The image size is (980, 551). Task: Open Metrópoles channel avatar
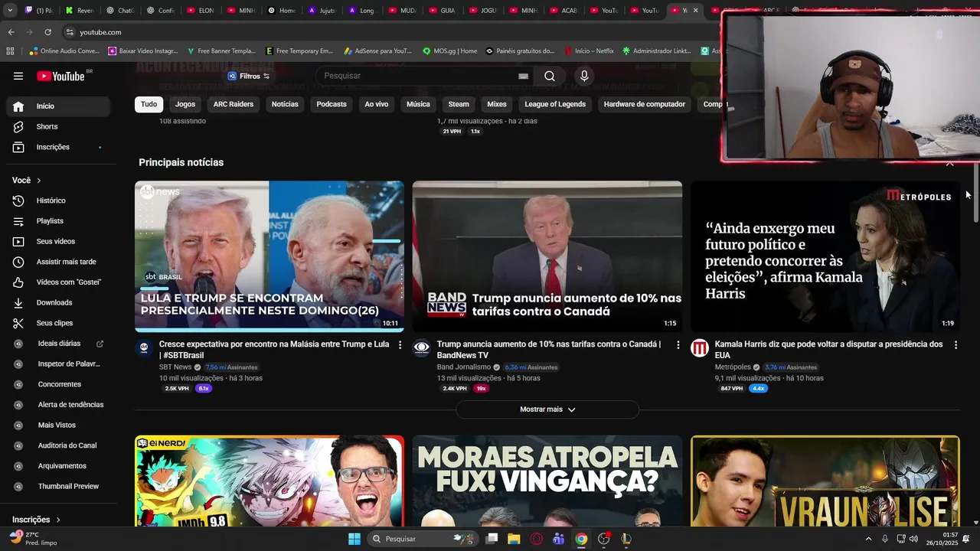[x=700, y=348]
